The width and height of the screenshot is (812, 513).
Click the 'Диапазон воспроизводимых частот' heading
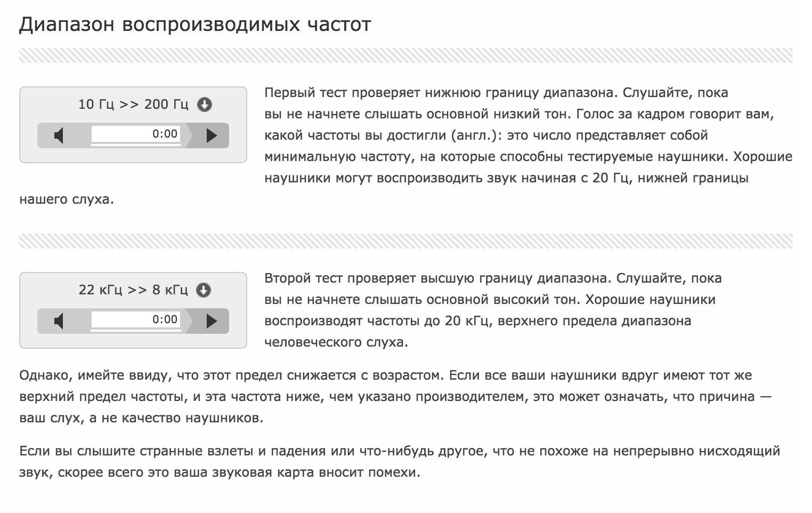tap(195, 25)
